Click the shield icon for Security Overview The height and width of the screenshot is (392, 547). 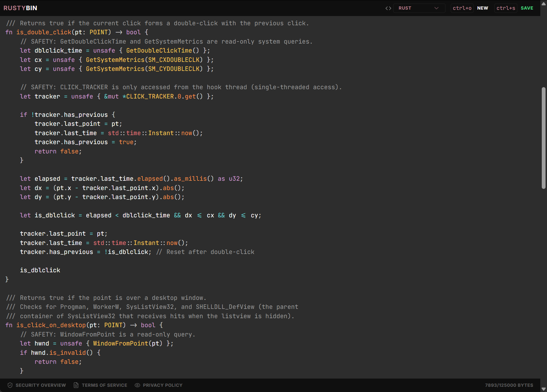10,385
